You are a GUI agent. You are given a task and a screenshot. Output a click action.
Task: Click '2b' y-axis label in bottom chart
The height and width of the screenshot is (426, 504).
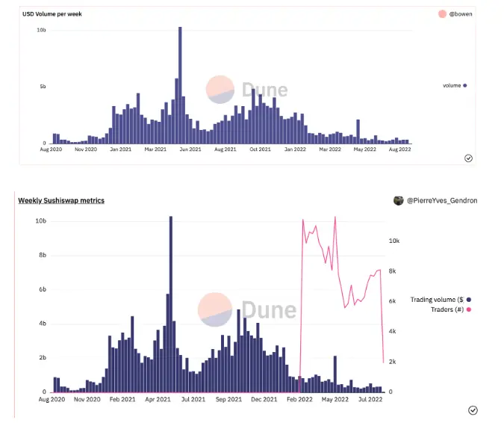(x=43, y=358)
